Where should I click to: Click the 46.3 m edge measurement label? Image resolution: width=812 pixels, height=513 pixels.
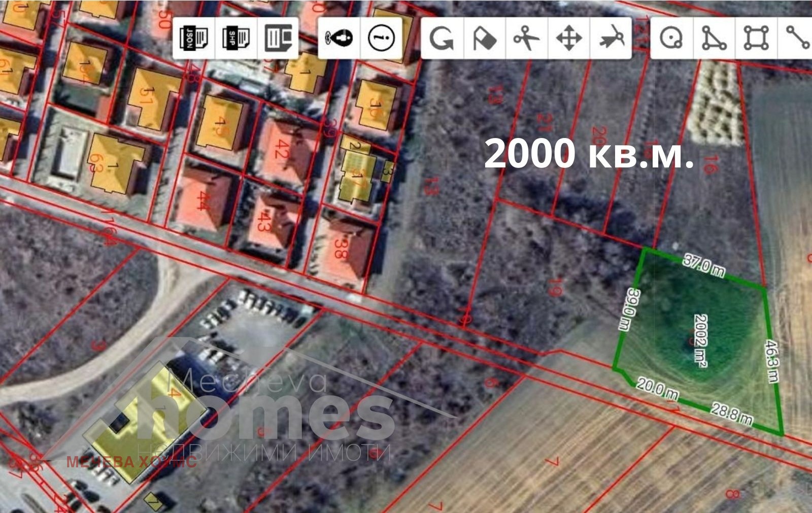tap(771, 361)
